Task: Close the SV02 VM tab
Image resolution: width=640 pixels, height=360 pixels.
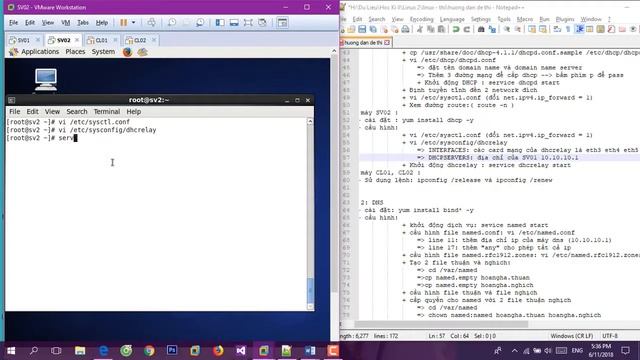Action: point(77,40)
